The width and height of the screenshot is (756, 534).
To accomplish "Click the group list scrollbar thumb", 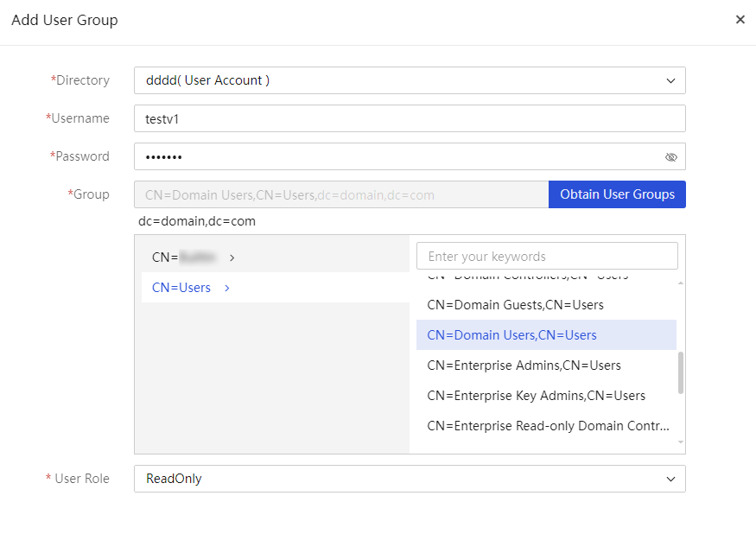I will tap(681, 373).
